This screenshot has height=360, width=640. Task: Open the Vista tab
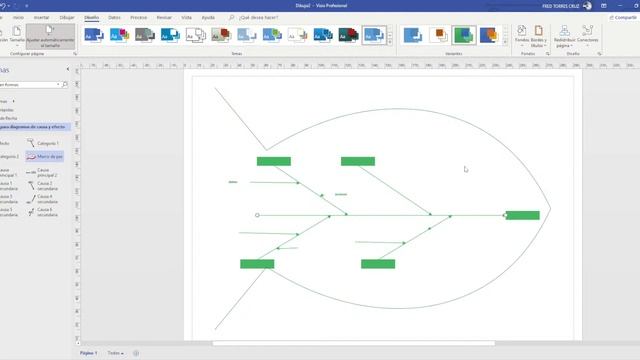point(187,18)
